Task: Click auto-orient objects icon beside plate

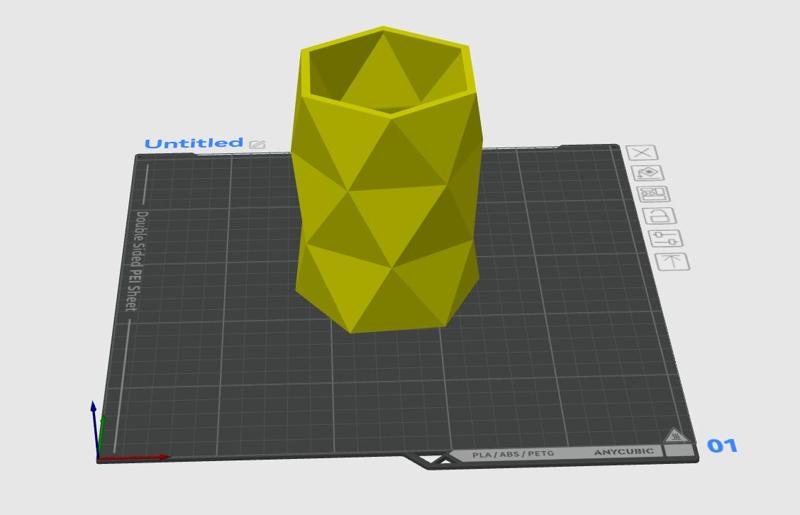Action: (648, 173)
